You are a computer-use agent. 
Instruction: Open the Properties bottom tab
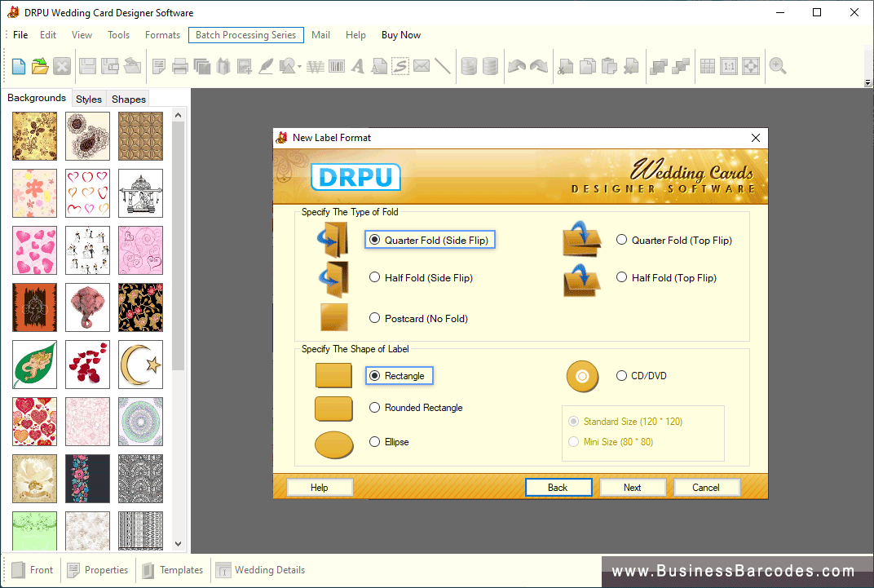pos(98,570)
